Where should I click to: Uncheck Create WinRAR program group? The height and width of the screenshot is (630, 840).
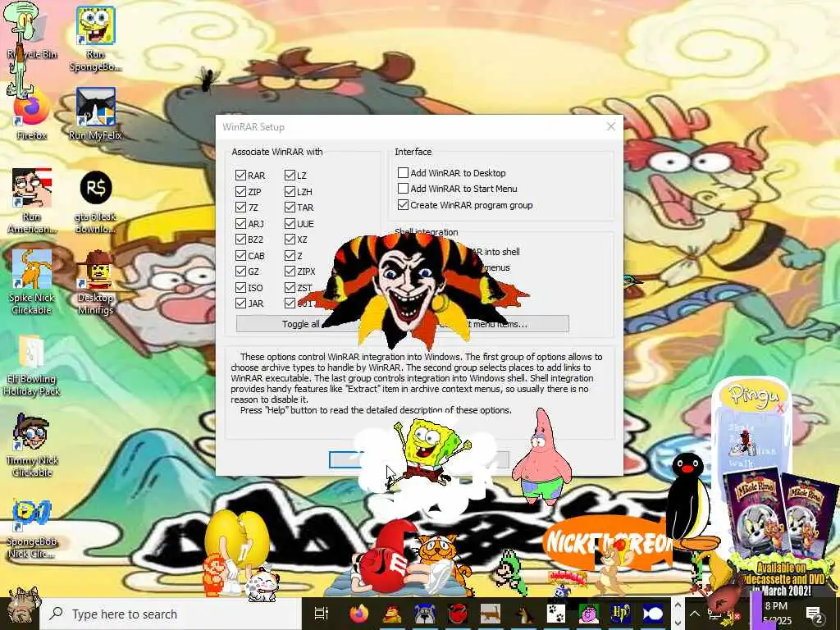403,204
